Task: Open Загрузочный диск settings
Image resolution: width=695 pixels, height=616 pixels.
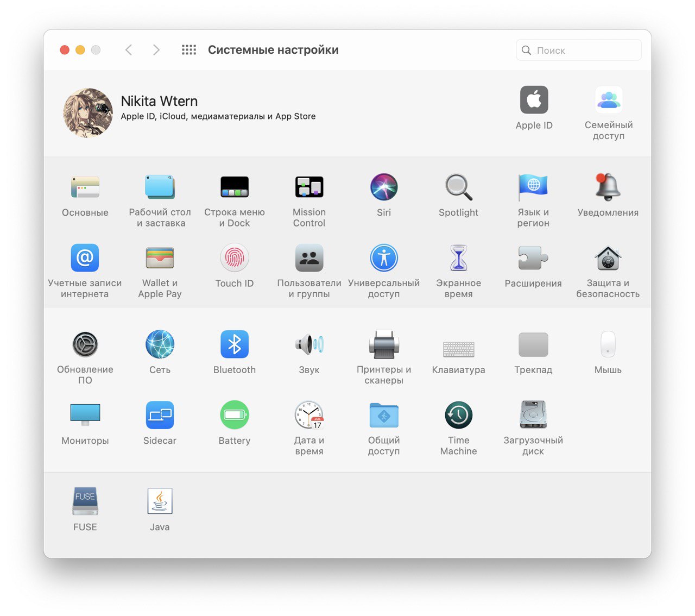Action: [x=533, y=415]
